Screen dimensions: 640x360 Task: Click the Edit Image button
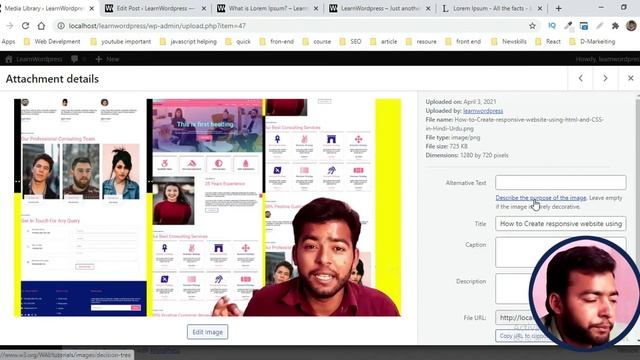tap(207, 332)
